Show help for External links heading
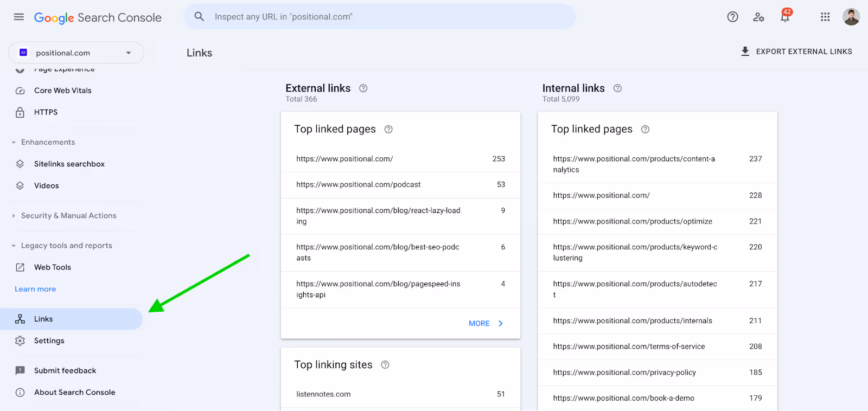The image size is (868, 411). [x=363, y=88]
